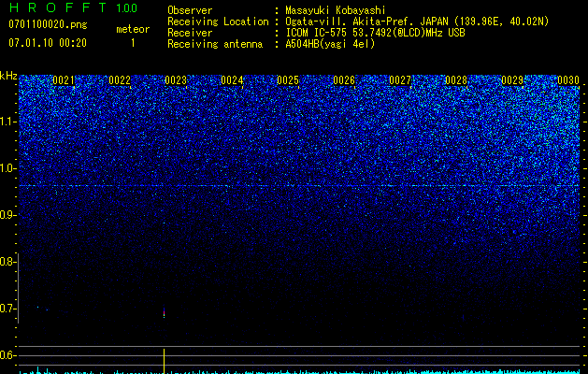This screenshot has height=374, width=588.
Task: Select the filename 0701100020.png
Action: [x=48, y=24]
